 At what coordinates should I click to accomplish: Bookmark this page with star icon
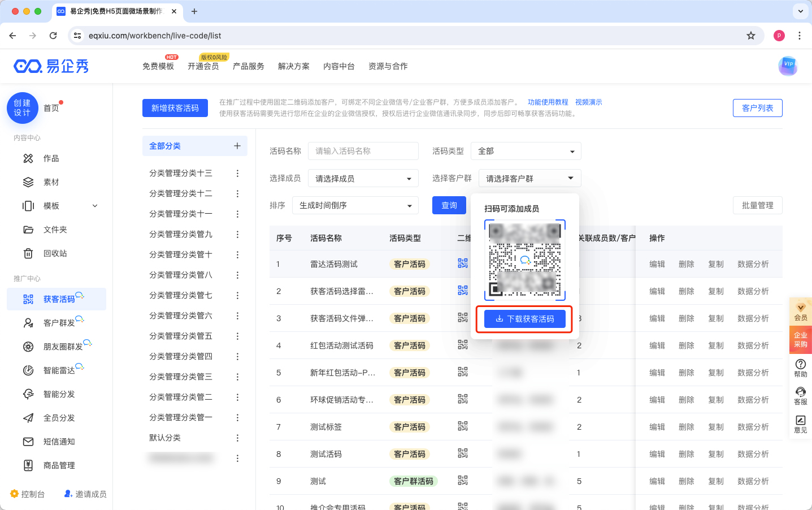pyautogui.click(x=751, y=36)
